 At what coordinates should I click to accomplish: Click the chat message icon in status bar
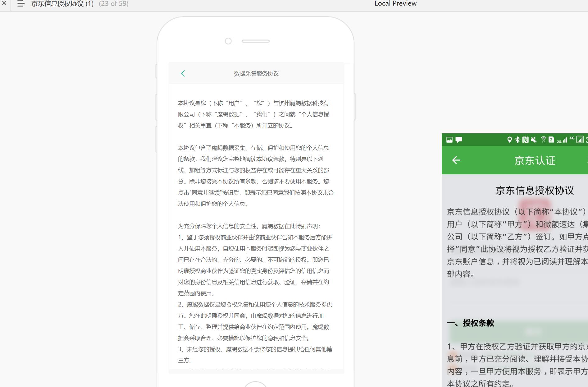[x=459, y=140]
